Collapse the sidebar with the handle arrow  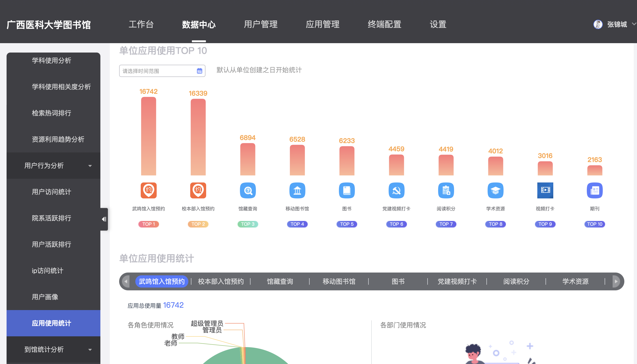tap(104, 219)
